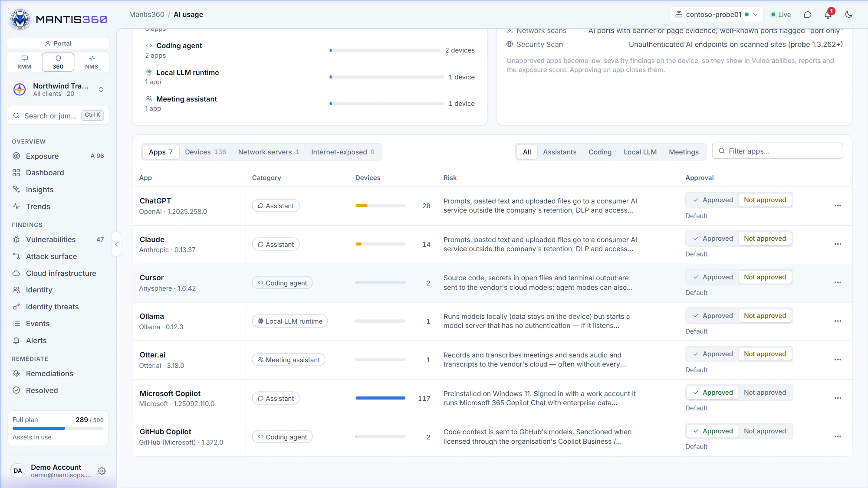The height and width of the screenshot is (488, 868).
Task: Switch to the Network servers tab
Action: coord(268,152)
